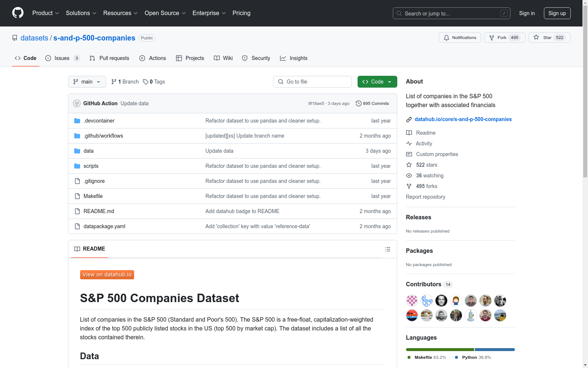The width and height of the screenshot is (588, 368).
Task: Click the Fork icon
Action: [492, 38]
